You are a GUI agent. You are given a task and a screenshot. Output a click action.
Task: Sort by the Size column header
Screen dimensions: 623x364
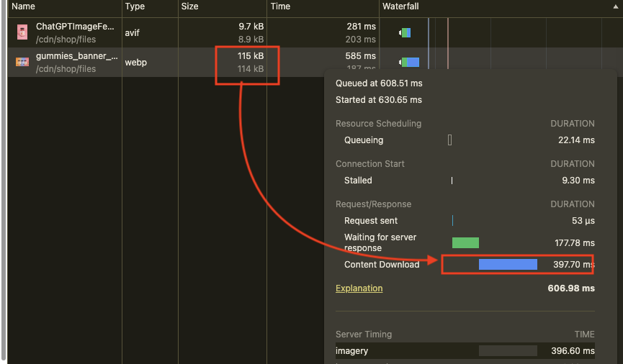pyautogui.click(x=189, y=6)
